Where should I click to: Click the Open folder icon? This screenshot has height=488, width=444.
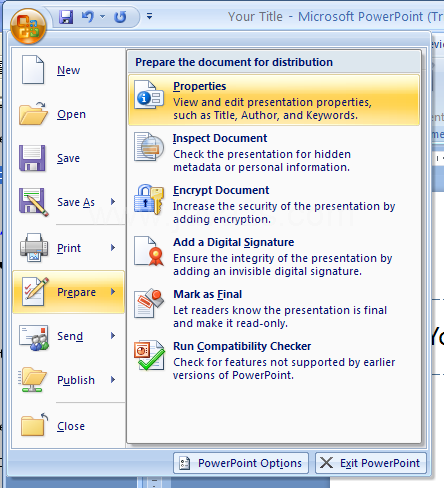33,114
